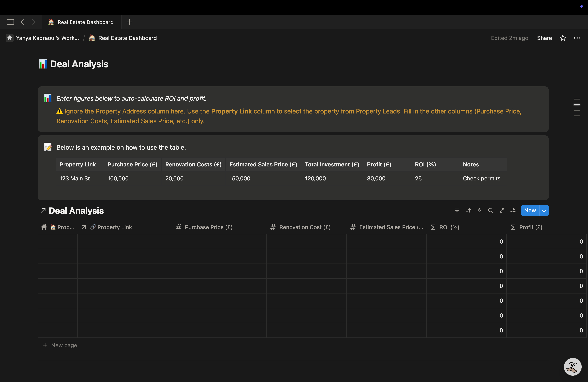
Task: Toggle the sidebar open
Action: tap(10, 22)
